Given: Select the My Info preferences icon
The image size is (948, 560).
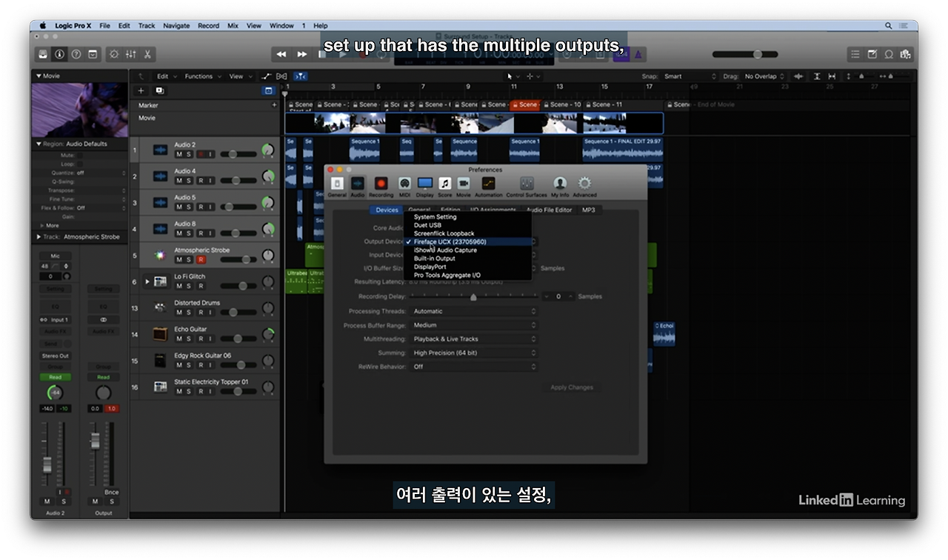Looking at the screenshot, I should coord(560,185).
